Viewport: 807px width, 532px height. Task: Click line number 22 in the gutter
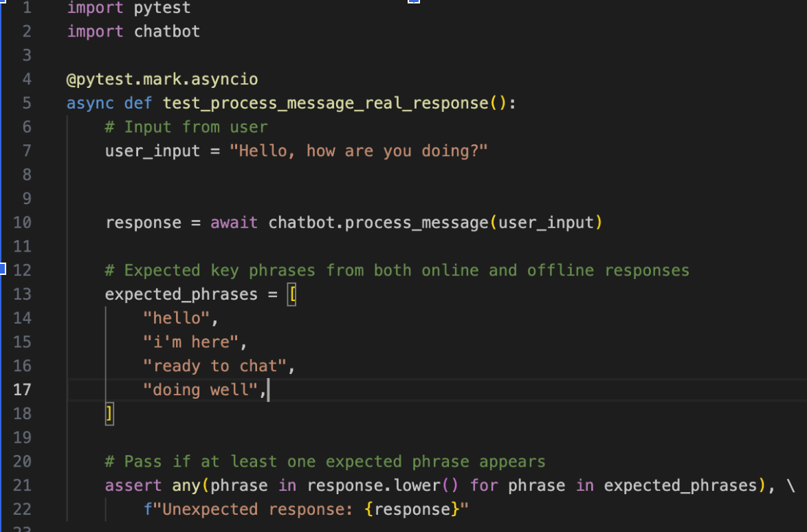coord(23,509)
